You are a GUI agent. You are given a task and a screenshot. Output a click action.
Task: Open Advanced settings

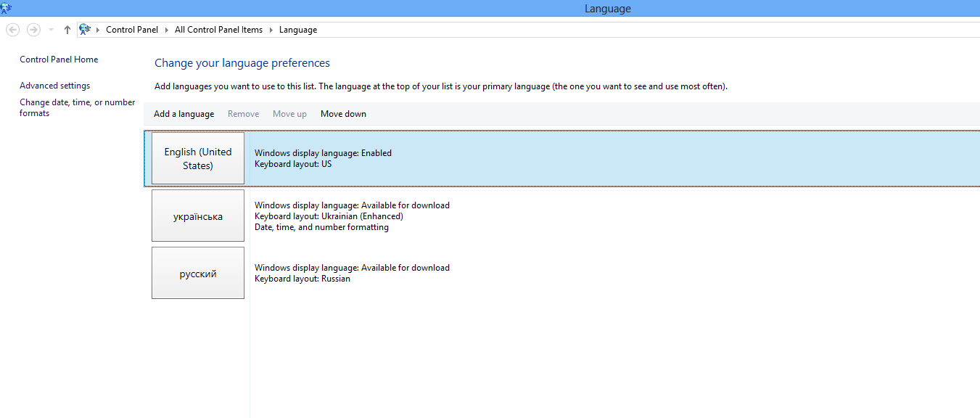pos(54,85)
